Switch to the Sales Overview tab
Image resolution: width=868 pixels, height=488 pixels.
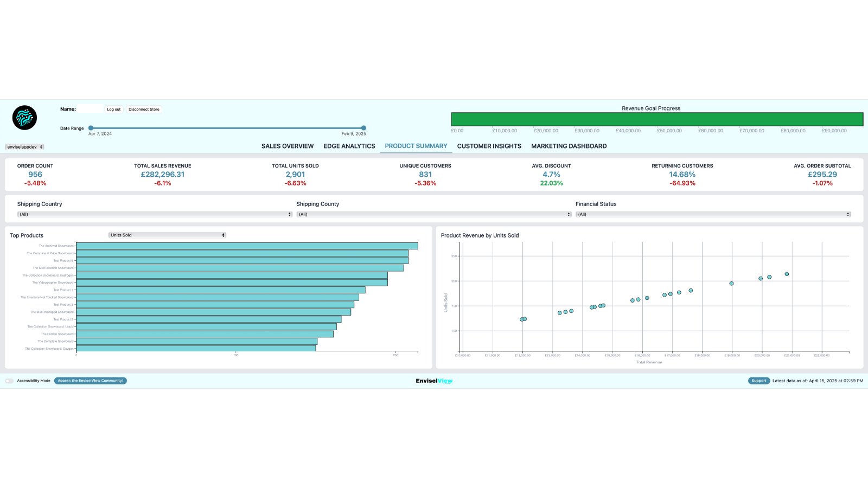(x=288, y=146)
